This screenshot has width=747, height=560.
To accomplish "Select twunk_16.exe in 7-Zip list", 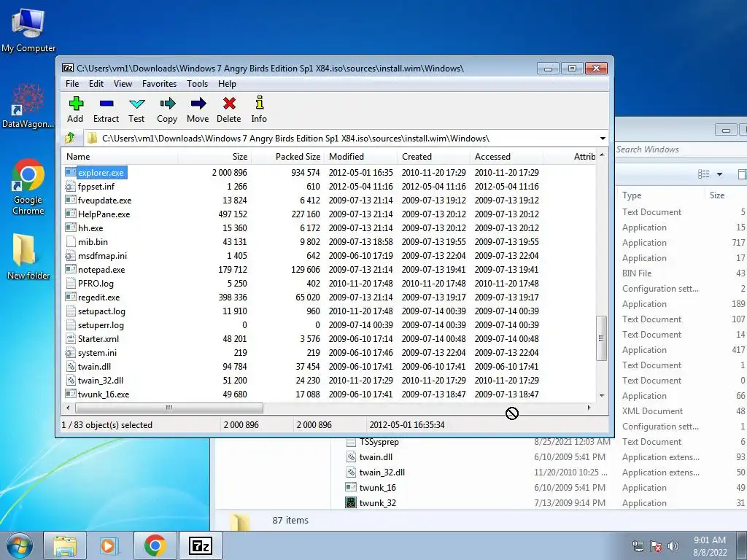I will point(104,394).
